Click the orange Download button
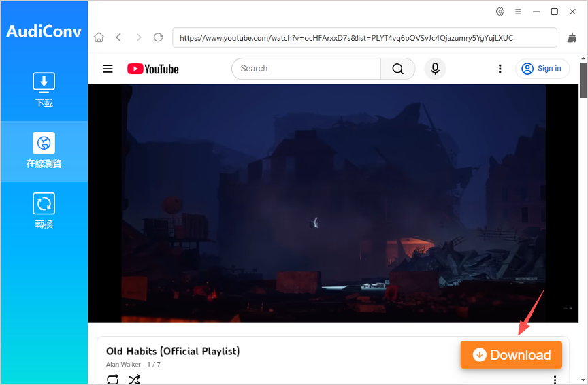588x385 pixels. [511, 355]
